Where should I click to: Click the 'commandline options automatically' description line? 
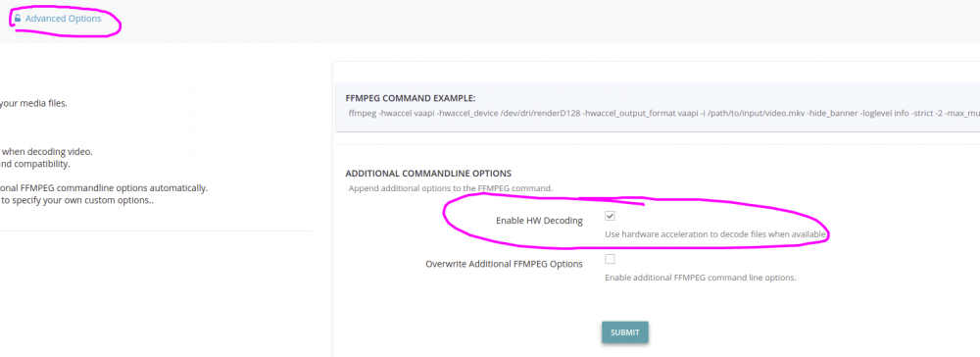105,188
